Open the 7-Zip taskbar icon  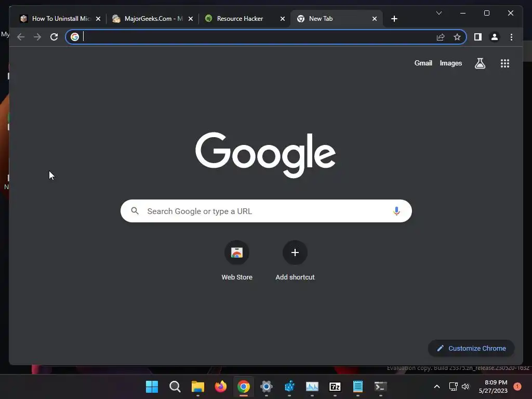click(335, 387)
